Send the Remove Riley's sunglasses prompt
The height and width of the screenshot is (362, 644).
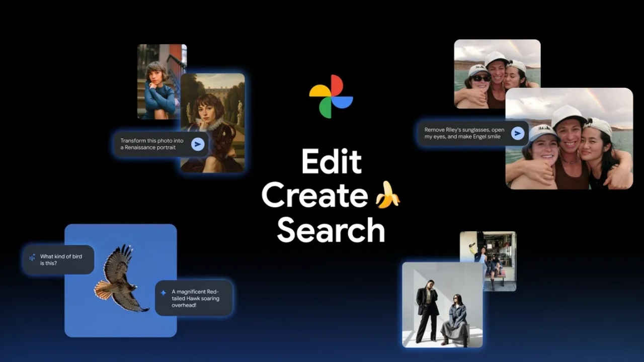[x=517, y=133]
